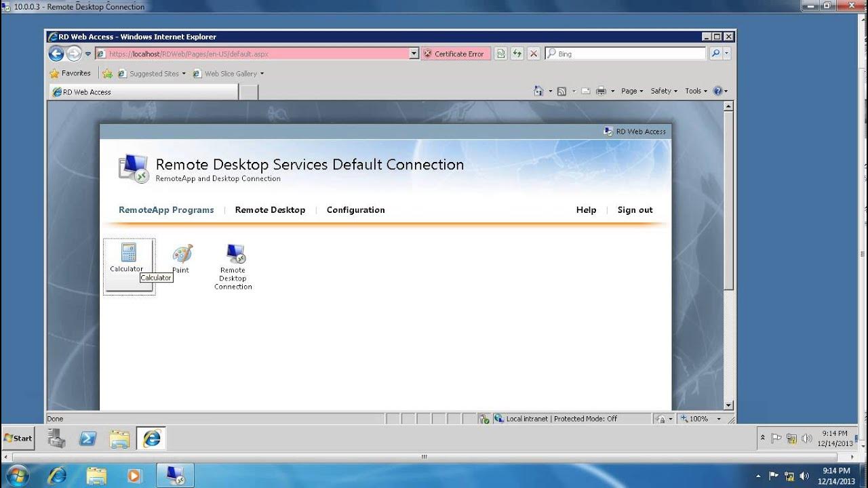Click local tray network icon
Image resolution: width=868 pixels, height=488 pixels.
tap(789, 476)
